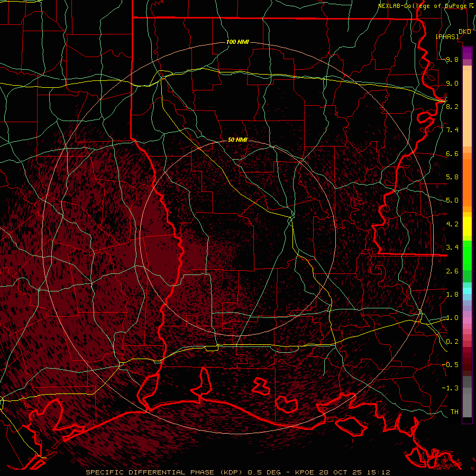Click the orange band of the color scale

467,182
